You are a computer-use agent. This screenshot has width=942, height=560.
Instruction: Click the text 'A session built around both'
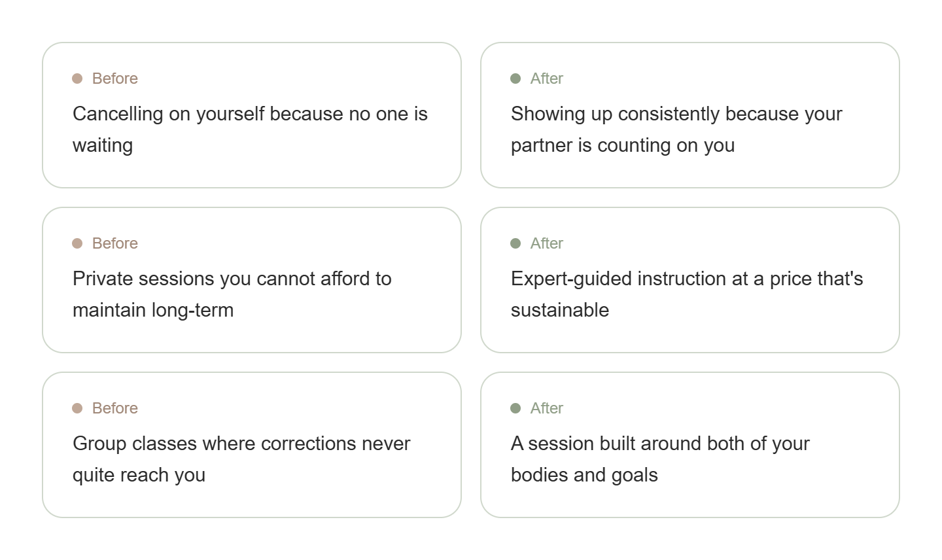tap(660, 444)
